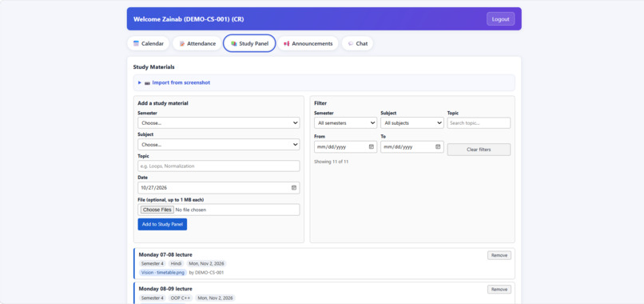Click the OOP C++ subject tag
The height and width of the screenshot is (304, 644).
pos(180,298)
